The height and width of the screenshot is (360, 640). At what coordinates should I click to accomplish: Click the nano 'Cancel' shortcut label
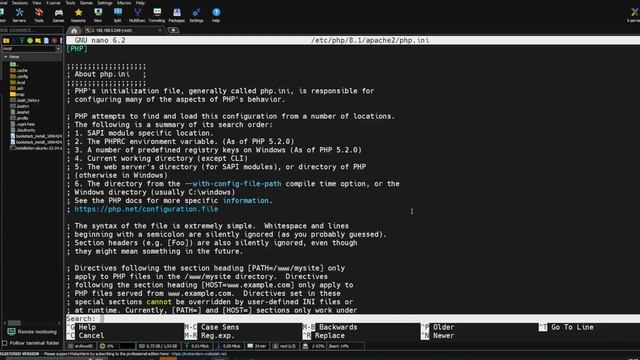click(91, 336)
